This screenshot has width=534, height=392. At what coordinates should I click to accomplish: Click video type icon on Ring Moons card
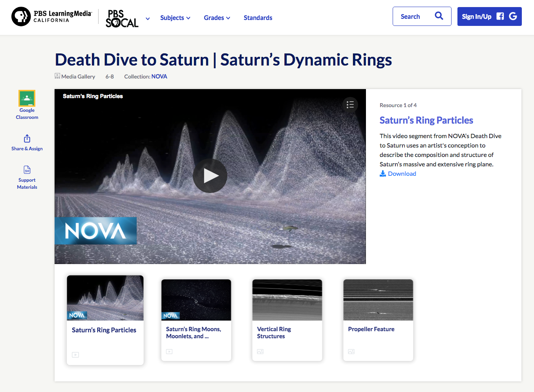[x=169, y=352]
